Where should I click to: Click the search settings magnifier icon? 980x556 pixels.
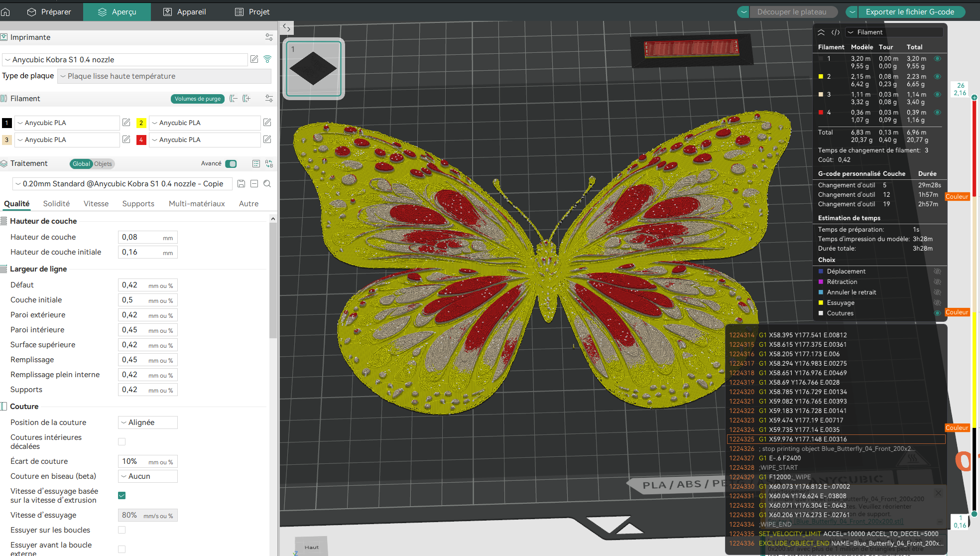point(267,184)
